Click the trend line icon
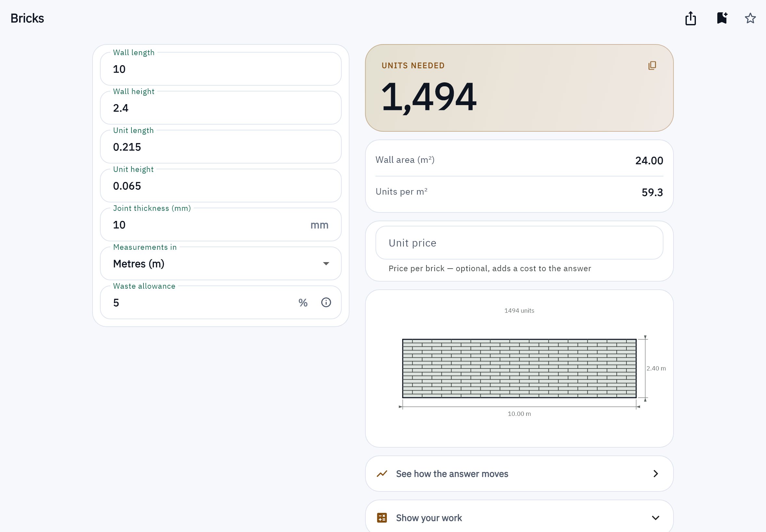Screen dimensions: 766x532 point(382,474)
